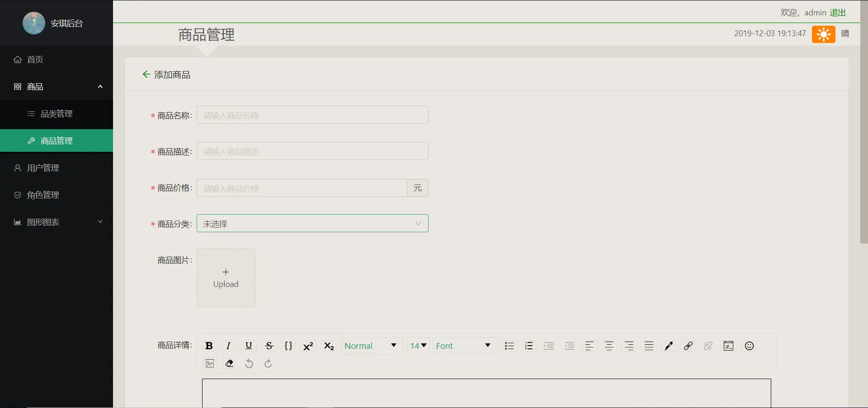
Task: Open 角色管理 in the sidebar
Action: [57, 195]
